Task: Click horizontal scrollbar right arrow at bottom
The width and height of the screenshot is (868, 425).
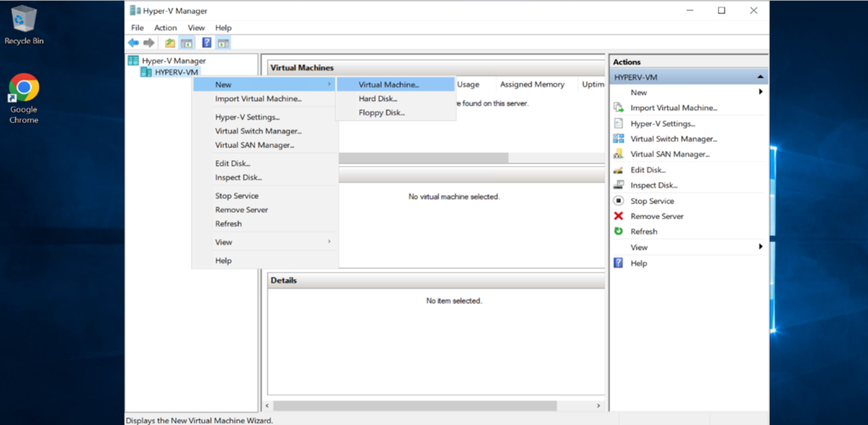Action: point(599,405)
